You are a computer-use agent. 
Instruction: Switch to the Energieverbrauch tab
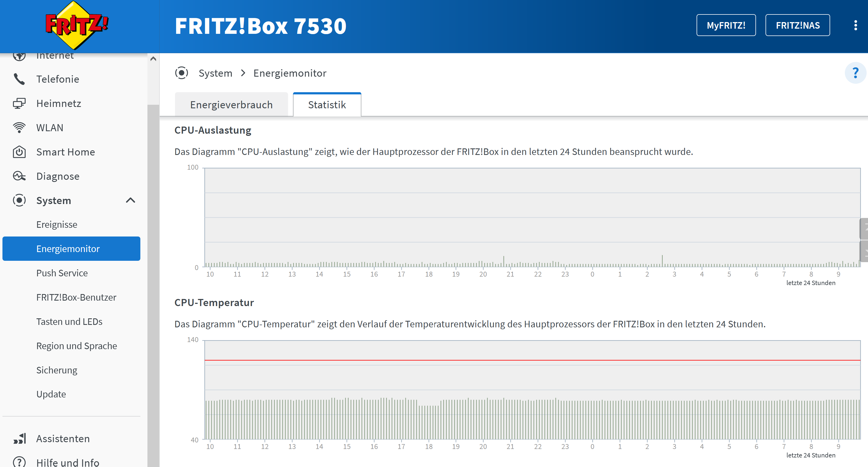tap(231, 105)
